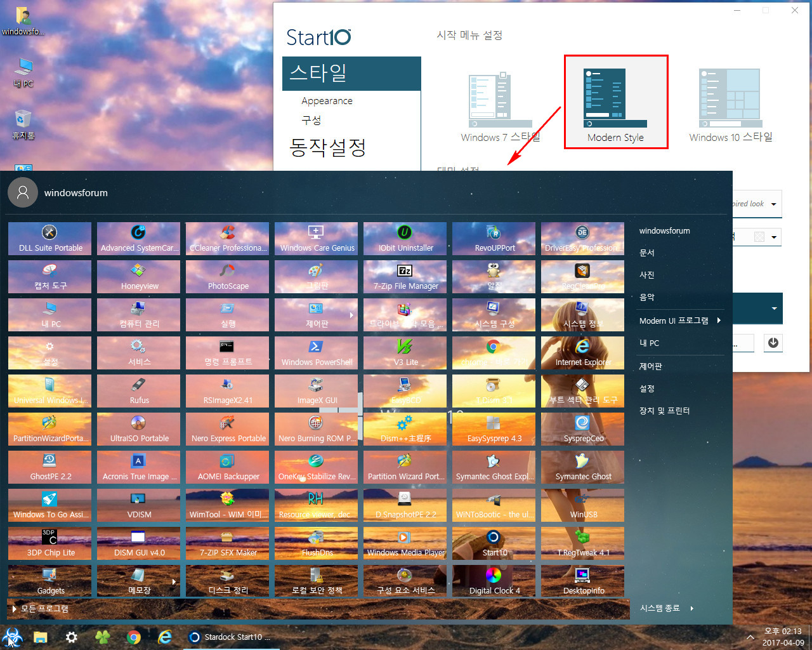Open the 스타일 section in Start10
The height and width of the screenshot is (650, 812).
(351, 73)
